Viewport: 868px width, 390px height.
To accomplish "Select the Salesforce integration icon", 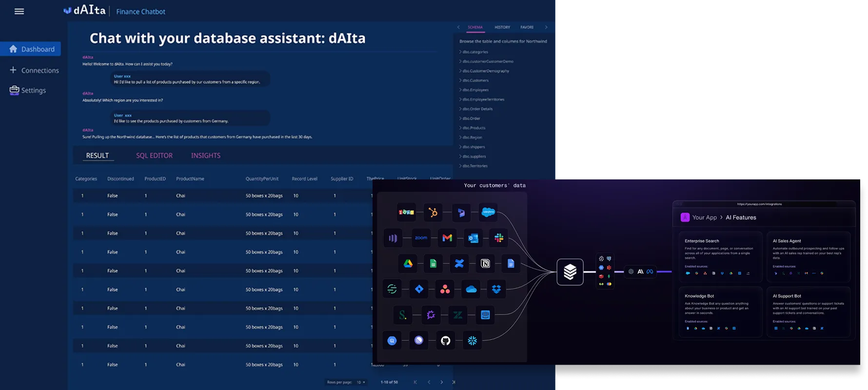I will pos(488,213).
